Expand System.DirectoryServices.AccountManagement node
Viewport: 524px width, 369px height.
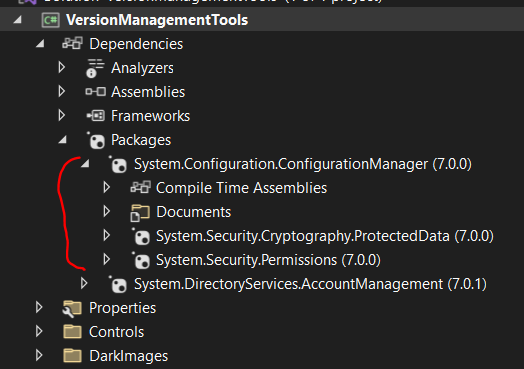84,283
